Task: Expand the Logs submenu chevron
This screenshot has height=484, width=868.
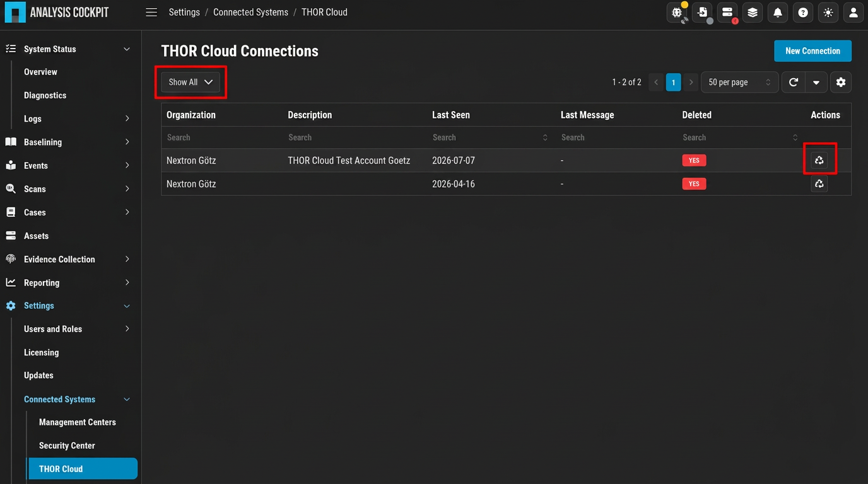Action: coord(127,118)
